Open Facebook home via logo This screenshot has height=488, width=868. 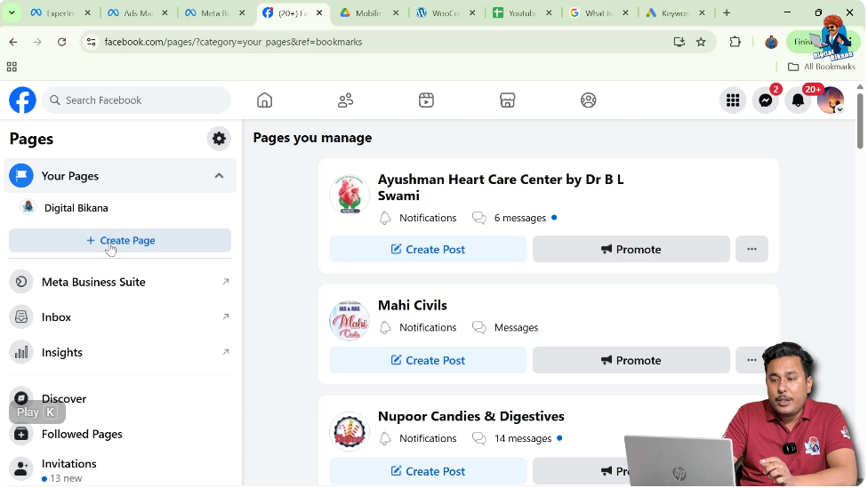pos(23,100)
